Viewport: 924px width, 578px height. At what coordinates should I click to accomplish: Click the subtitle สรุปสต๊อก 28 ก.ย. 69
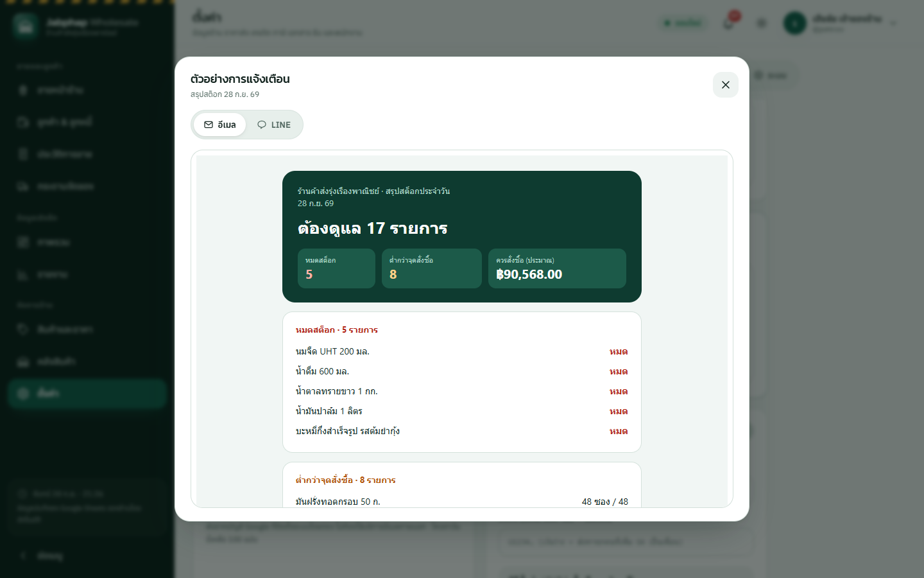click(225, 94)
